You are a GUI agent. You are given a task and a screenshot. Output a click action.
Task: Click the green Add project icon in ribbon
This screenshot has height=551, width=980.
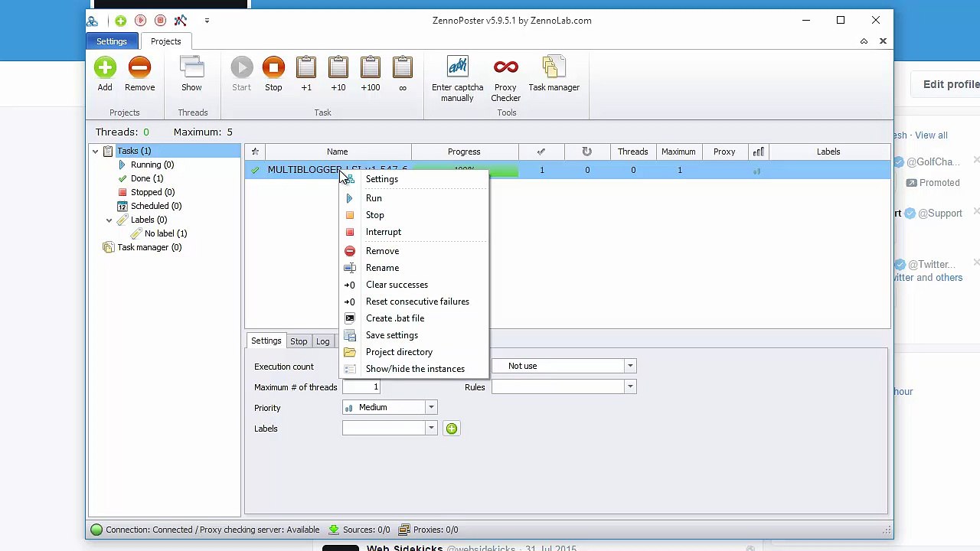(105, 68)
